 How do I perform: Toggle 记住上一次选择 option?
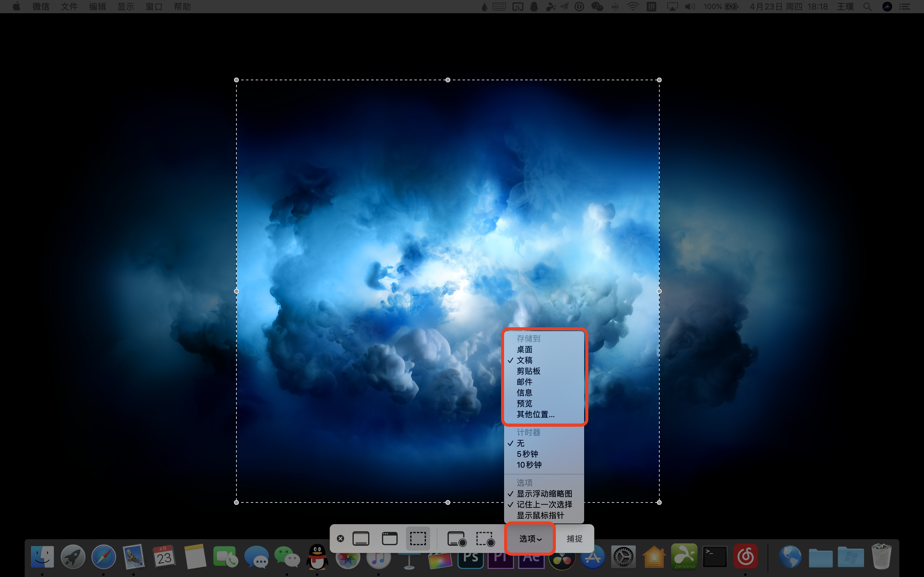[544, 505]
